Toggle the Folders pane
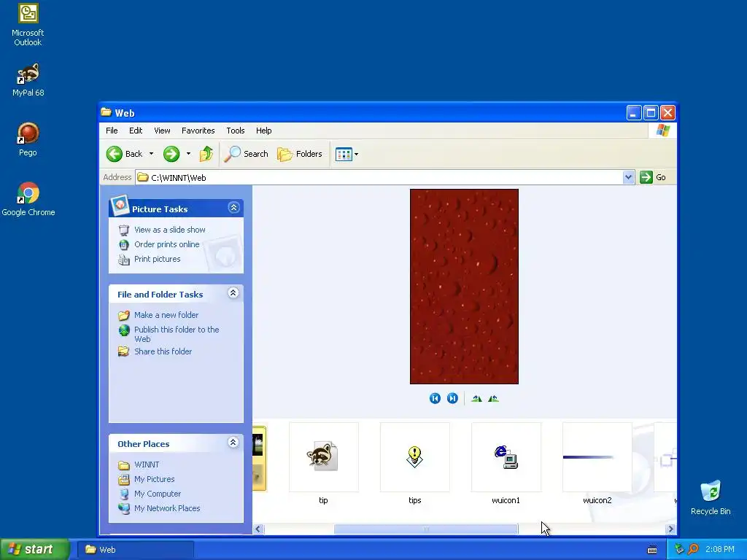The width and height of the screenshot is (747, 560). tap(300, 154)
